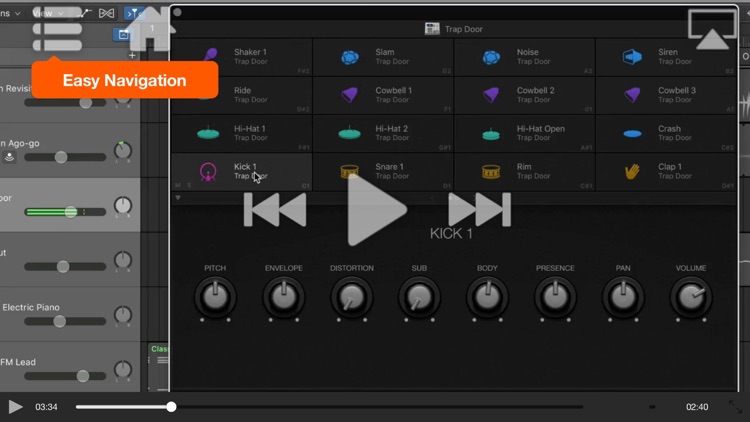The height and width of the screenshot is (422, 750).
Task: Click the FM Lead track volume slider
Action: click(x=65, y=376)
